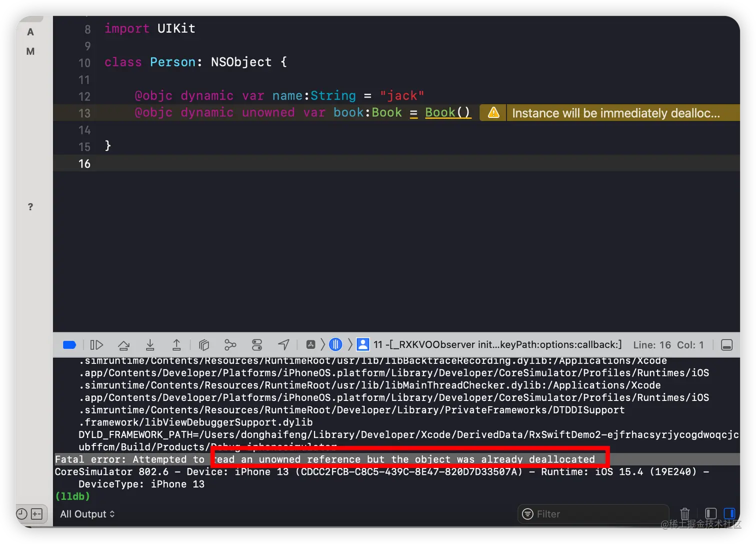
Task: Toggle variables view pane button
Action: coord(710,513)
